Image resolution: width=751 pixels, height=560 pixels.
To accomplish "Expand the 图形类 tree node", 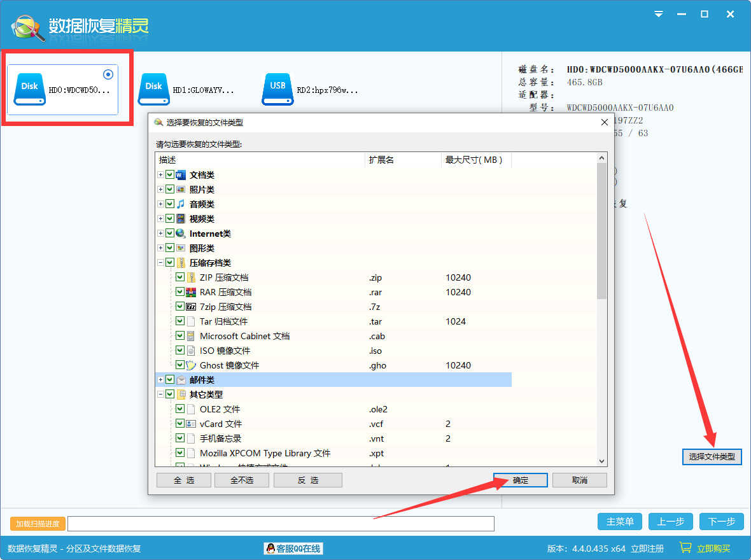I will click(x=160, y=248).
